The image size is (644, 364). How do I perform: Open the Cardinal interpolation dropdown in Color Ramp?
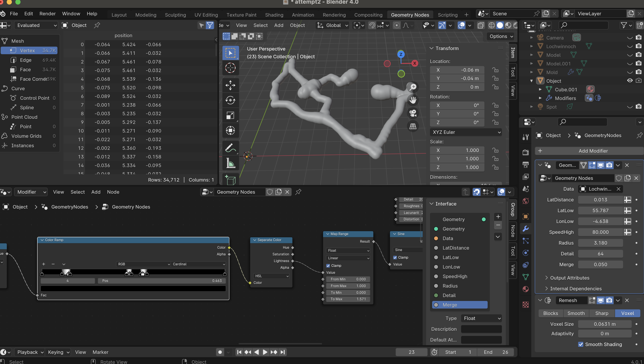tap(198, 264)
